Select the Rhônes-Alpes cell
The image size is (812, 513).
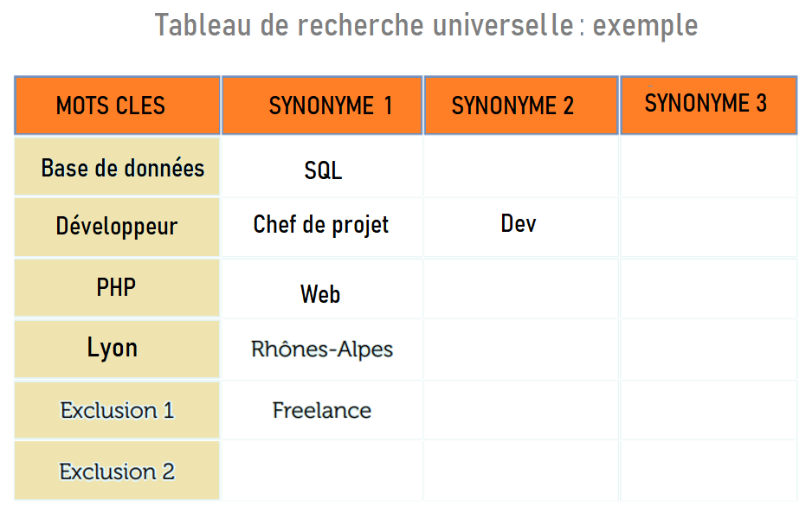click(322, 349)
